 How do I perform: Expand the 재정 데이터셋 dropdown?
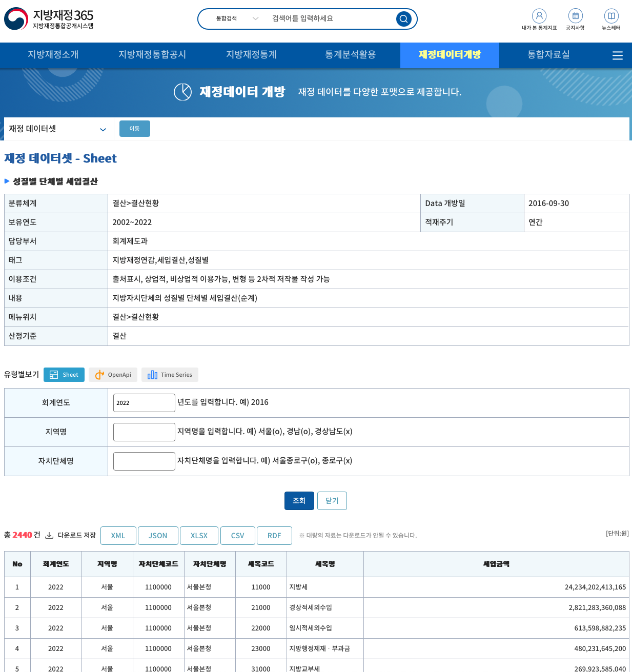pos(58,129)
